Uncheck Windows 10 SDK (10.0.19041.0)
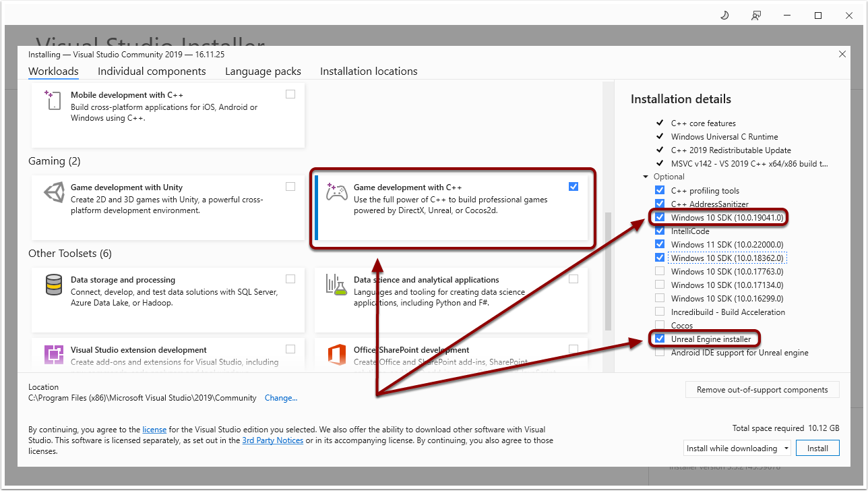The width and height of the screenshot is (868, 491). pos(660,217)
